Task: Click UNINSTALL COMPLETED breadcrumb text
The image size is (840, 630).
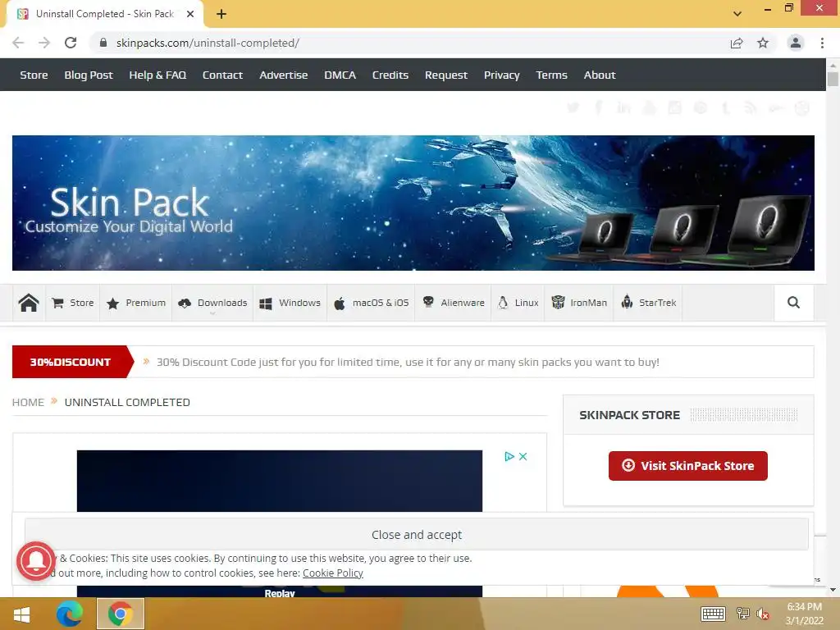Action: click(127, 402)
